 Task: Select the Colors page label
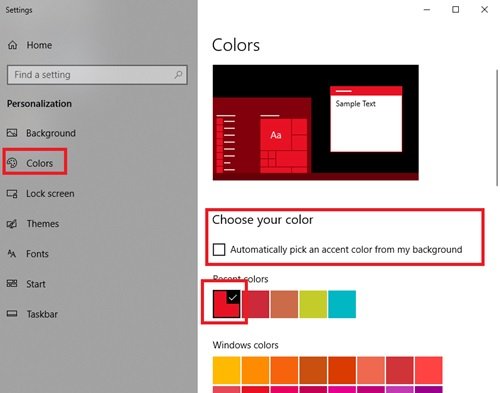40,163
